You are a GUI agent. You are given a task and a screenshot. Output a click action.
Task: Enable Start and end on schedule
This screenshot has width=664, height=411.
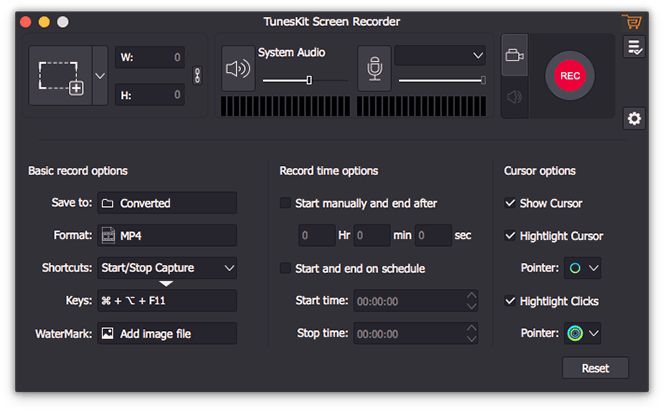pyautogui.click(x=286, y=268)
